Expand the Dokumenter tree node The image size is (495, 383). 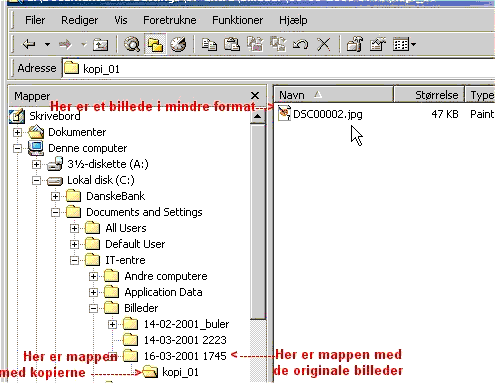(x=17, y=132)
